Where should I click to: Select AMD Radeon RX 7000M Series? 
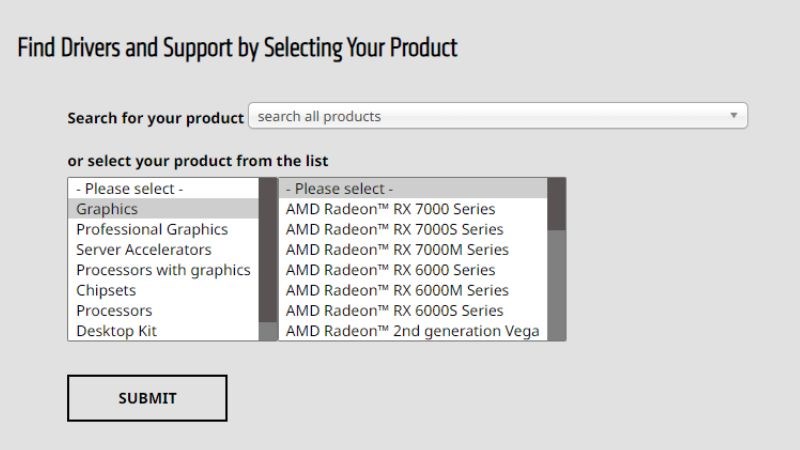click(397, 249)
